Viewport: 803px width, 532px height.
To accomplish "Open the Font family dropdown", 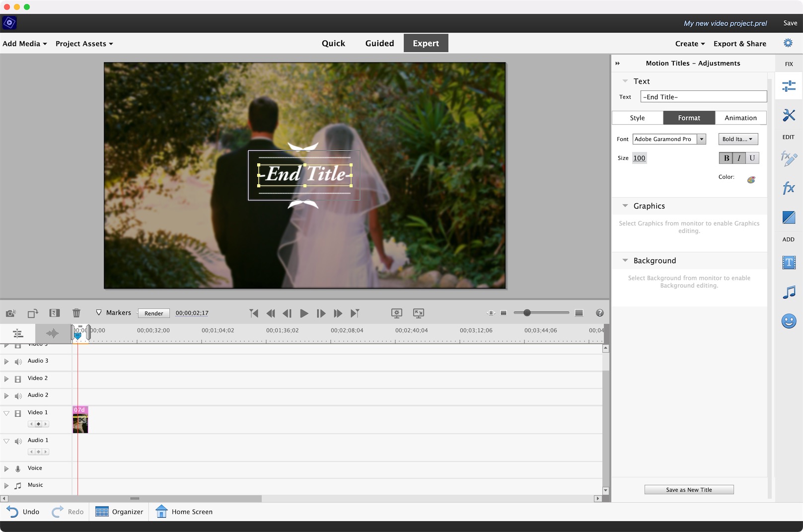I will coord(701,139).
